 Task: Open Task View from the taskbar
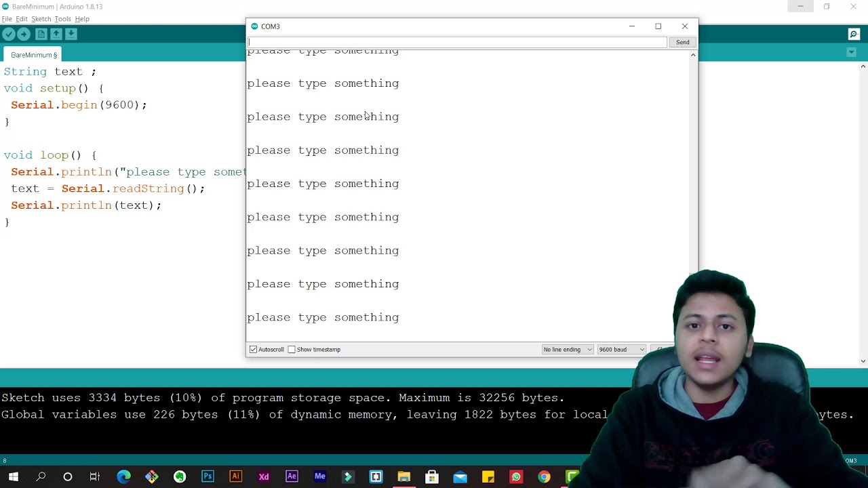[x=95, y=477]
